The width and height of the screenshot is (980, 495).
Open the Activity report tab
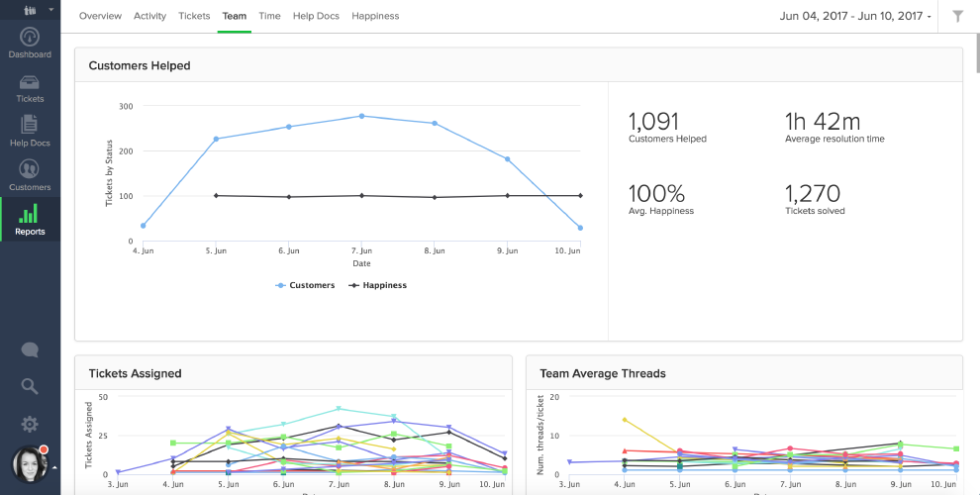[x=149, y=16]
